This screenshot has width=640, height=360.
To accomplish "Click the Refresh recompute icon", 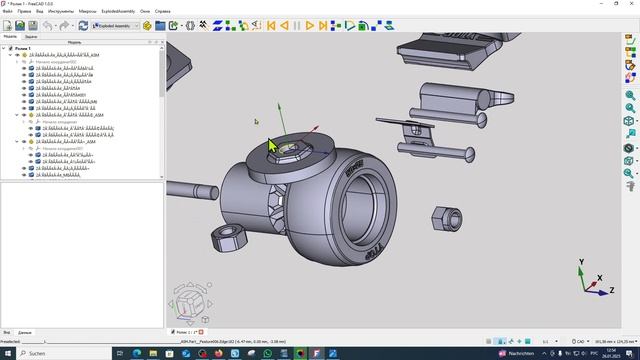I will pyautogui.click(x=83, y=26).
